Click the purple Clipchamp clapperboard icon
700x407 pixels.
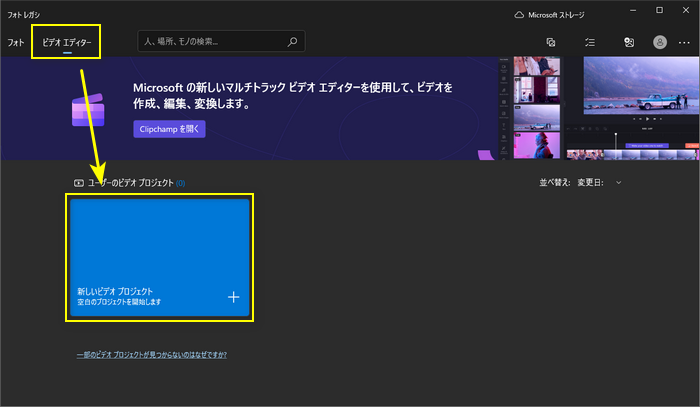coord(88,110)
